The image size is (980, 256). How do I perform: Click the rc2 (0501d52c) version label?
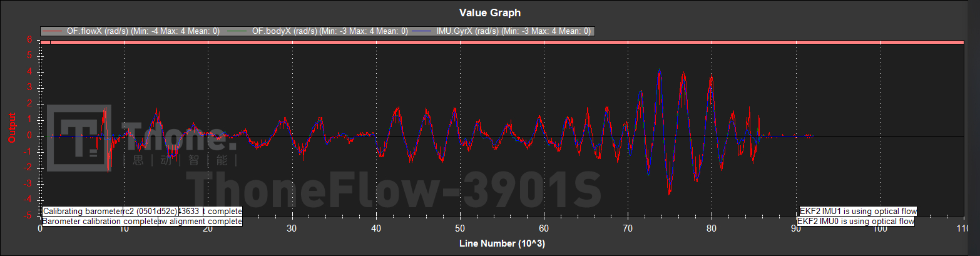click(x=150, y=211)
